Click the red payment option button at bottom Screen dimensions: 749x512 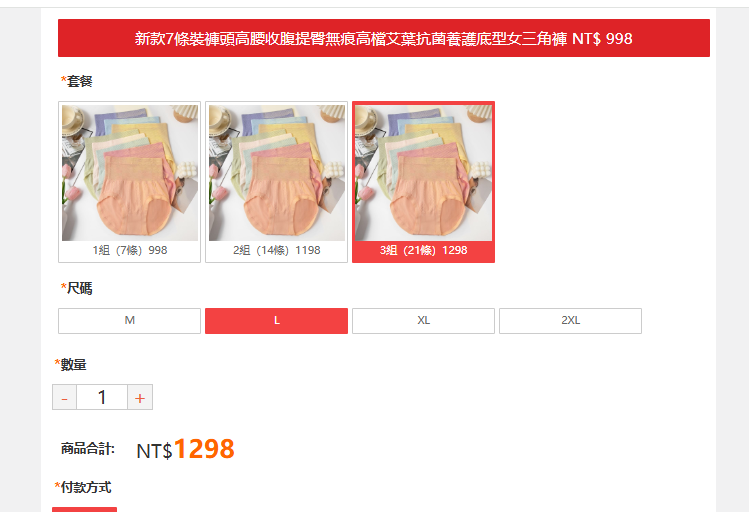click(85, 510)
